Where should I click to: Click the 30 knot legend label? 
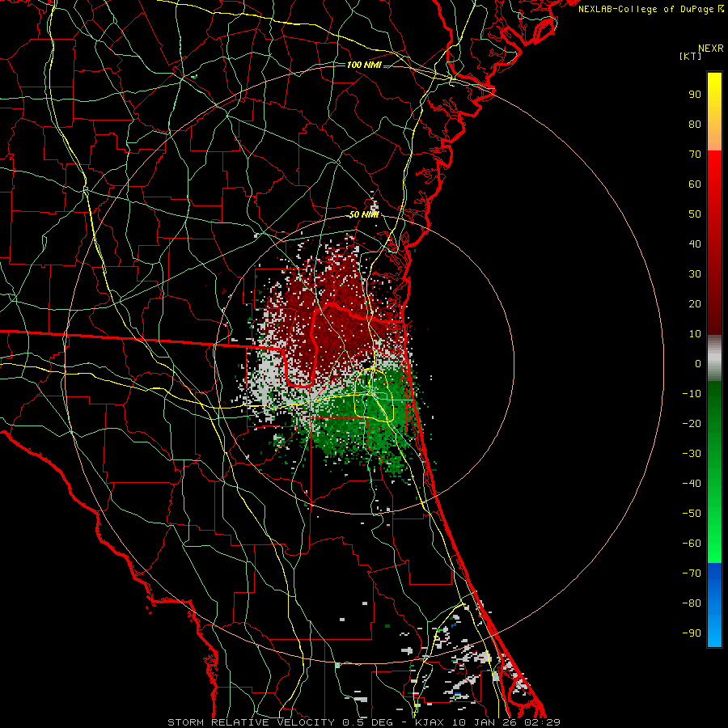695,274
